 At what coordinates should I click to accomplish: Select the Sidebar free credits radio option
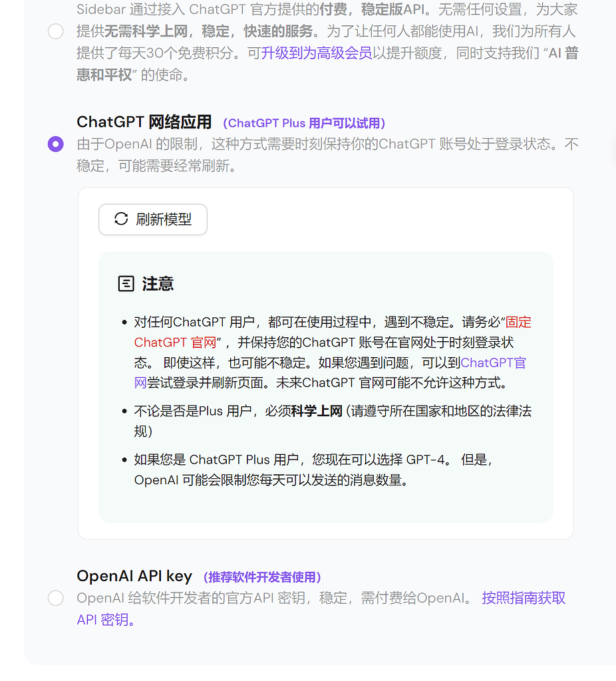[56, 31]
